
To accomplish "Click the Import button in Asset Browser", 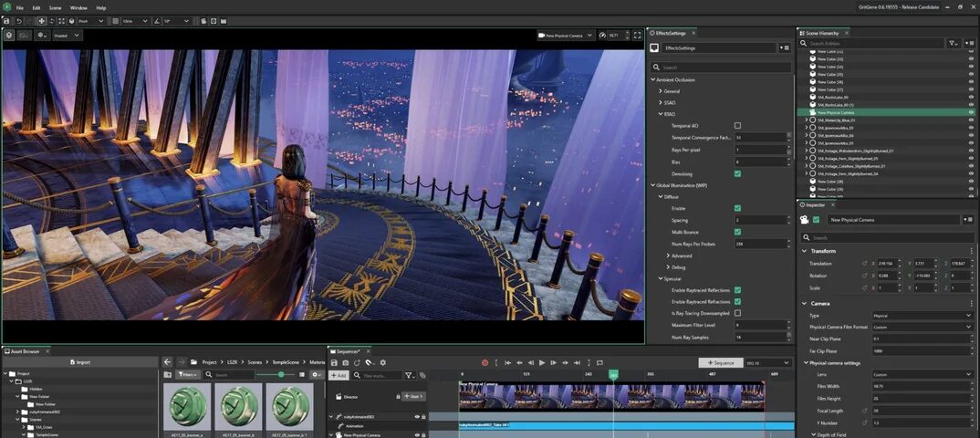I will click(x=80, y=361).
